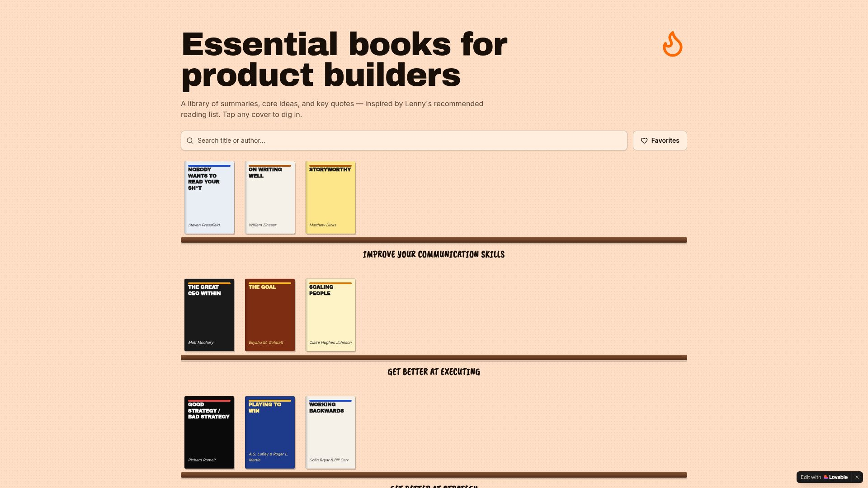
Task: Open Good Strategy / Bad Strategy book
Action: tap(209, 432)
